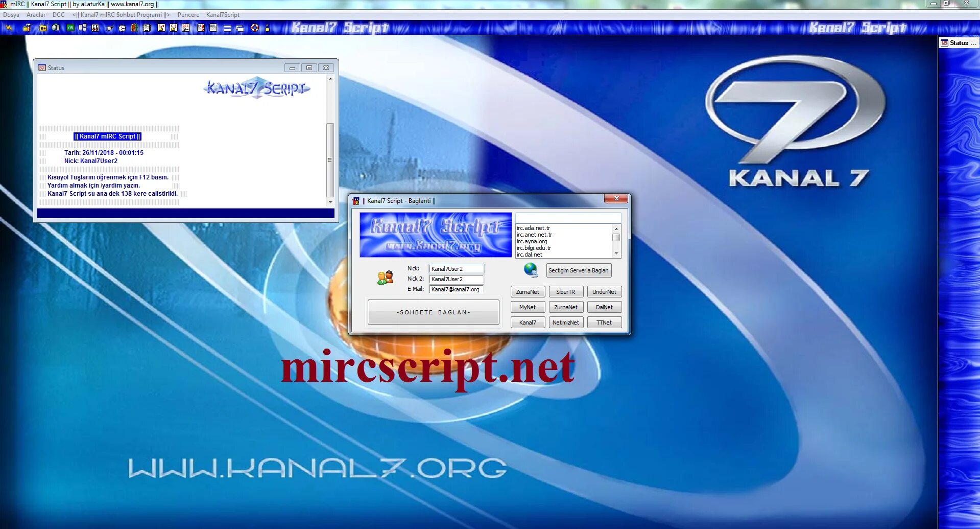Screen dimensions: 980x529
Task: Click the yellow About icon in the toolbar
Action: [x=267, y=28]
